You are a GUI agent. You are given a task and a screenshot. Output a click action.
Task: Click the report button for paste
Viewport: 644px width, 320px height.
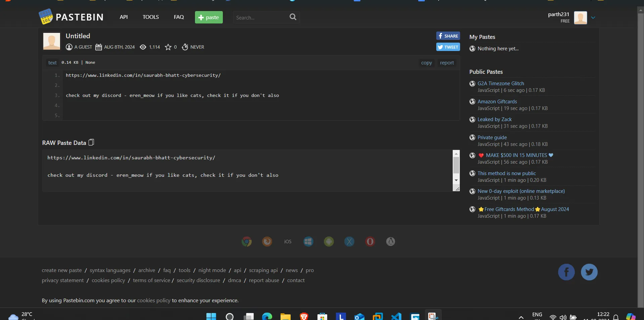pyautogui.click(x=447, y=63)
